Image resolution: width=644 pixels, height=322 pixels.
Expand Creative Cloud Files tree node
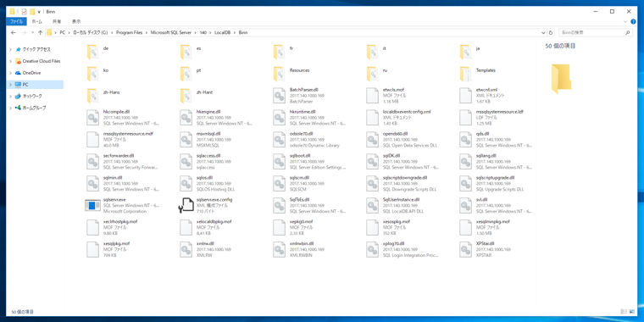(10, 61)
